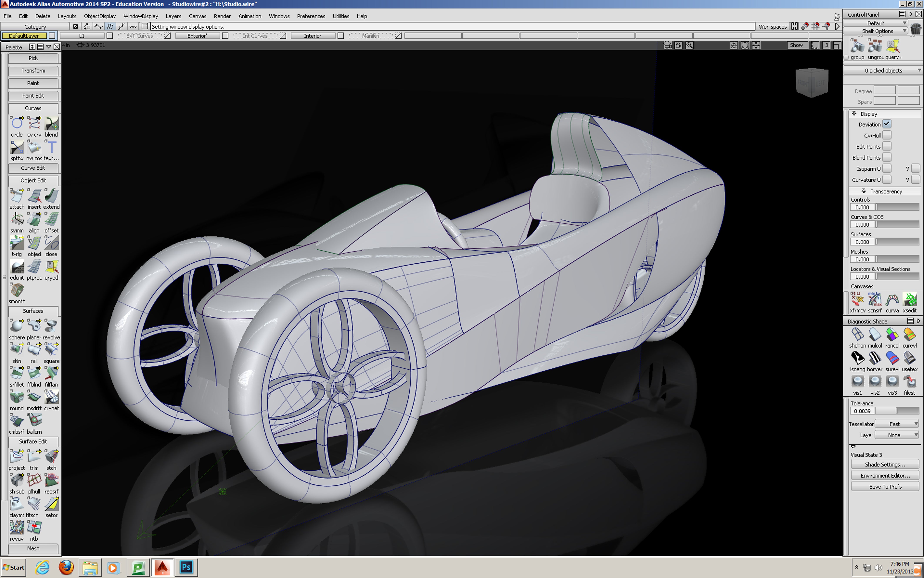Viewport: 924px width, 578px height.
Task: Activate the isoang diagnostic shade
Action: click(857, 358)
